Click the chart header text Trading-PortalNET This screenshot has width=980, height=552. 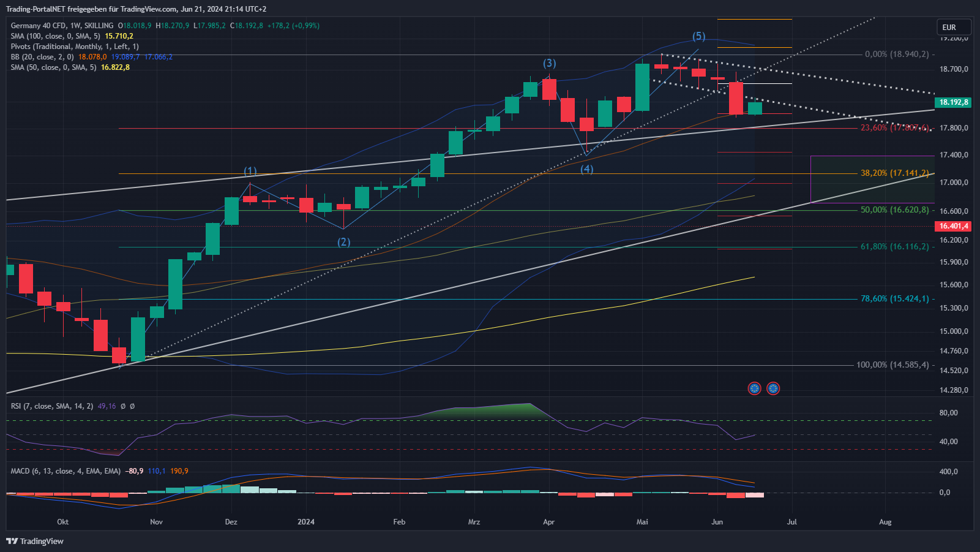36,9
